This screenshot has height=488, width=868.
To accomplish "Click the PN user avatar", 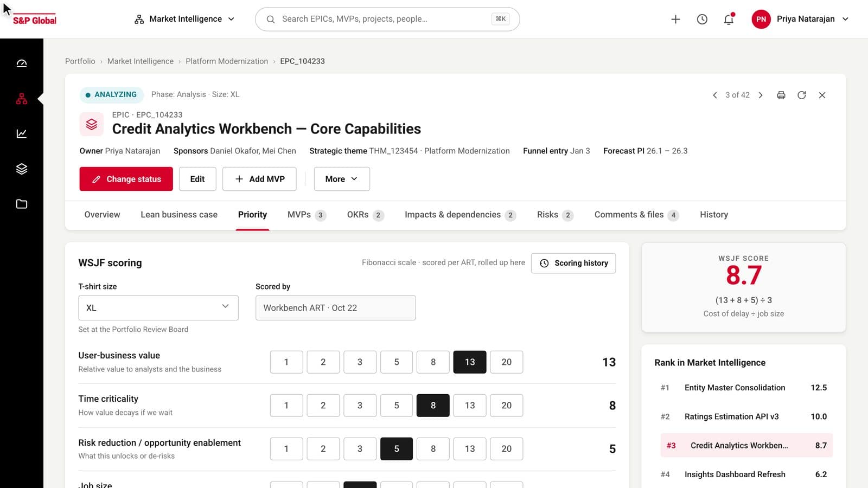I will click(761, 19).
